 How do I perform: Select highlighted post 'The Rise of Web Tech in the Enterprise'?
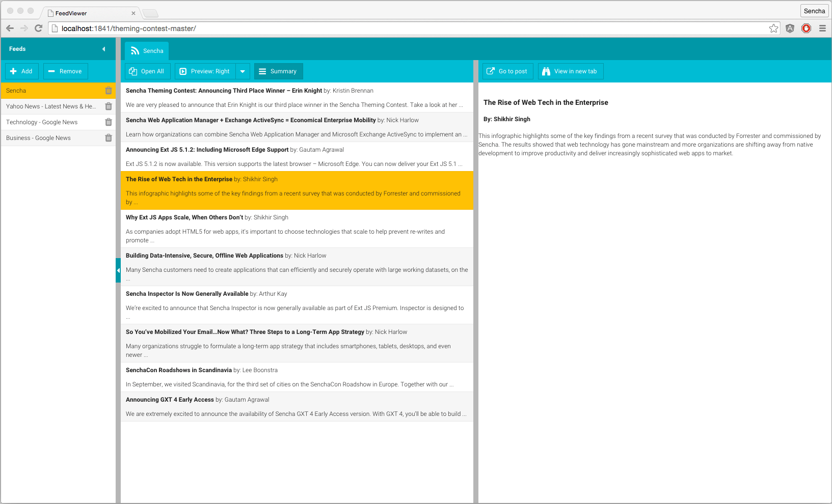coord(297,190)
